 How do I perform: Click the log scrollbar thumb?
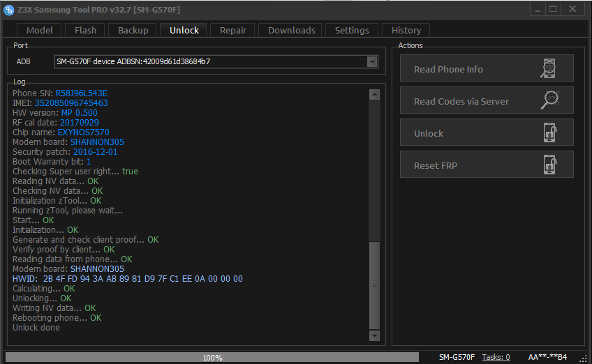[x=374, y=285]
